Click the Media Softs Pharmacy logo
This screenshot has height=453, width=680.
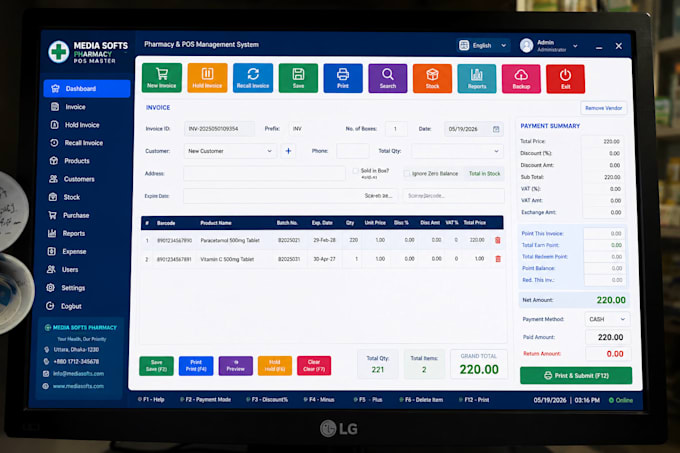pyautogui.click(x=59, y=52)
